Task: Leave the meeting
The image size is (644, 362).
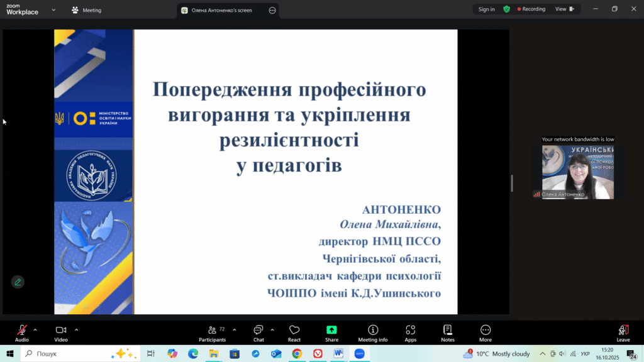Action: tap(623, 332)
